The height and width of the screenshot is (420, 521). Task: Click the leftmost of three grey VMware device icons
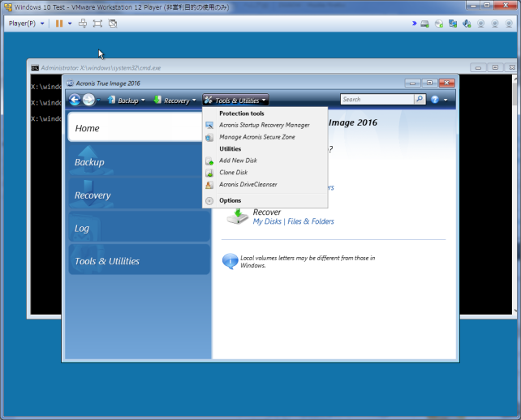[480, 24]
